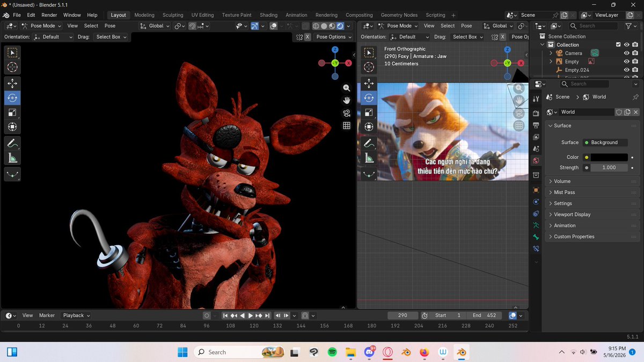644x362 pixels.
Task: Open the Object Data armature properties tab
Action: tap(536, 225)
